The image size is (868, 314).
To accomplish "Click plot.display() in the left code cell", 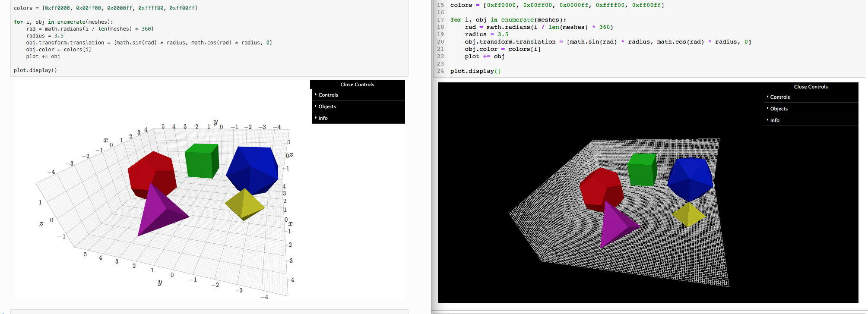I will [x=35, y=70].
